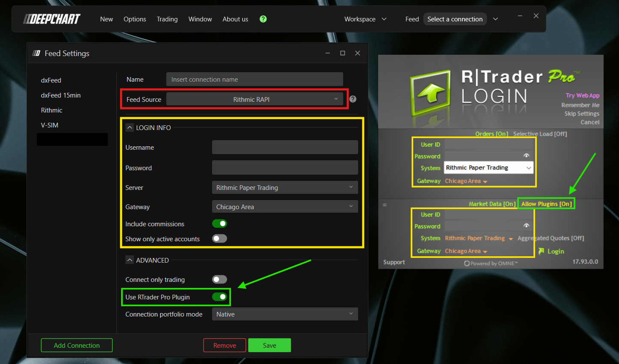The height and width of the screenshot is (364, 619).
Task: Disable Use RTrader Pro Plugin switch
Action: coord(219,297)
